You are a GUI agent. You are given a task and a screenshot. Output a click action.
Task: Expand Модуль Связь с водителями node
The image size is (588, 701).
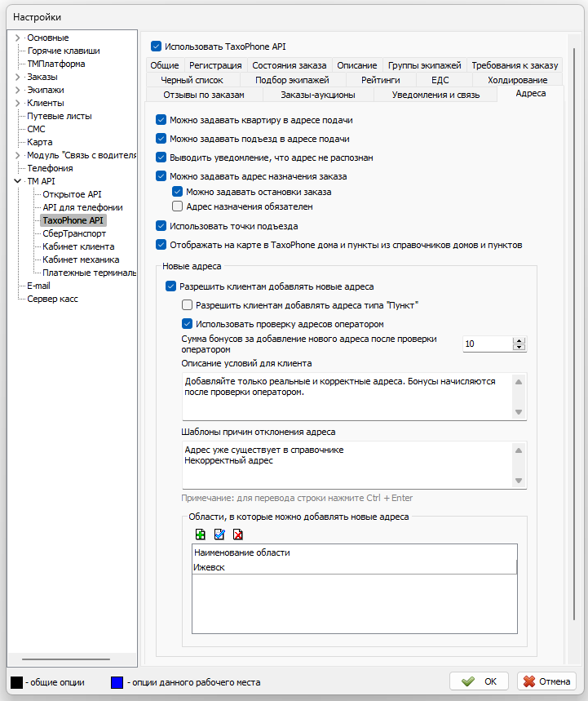click(x=17, y=155)
